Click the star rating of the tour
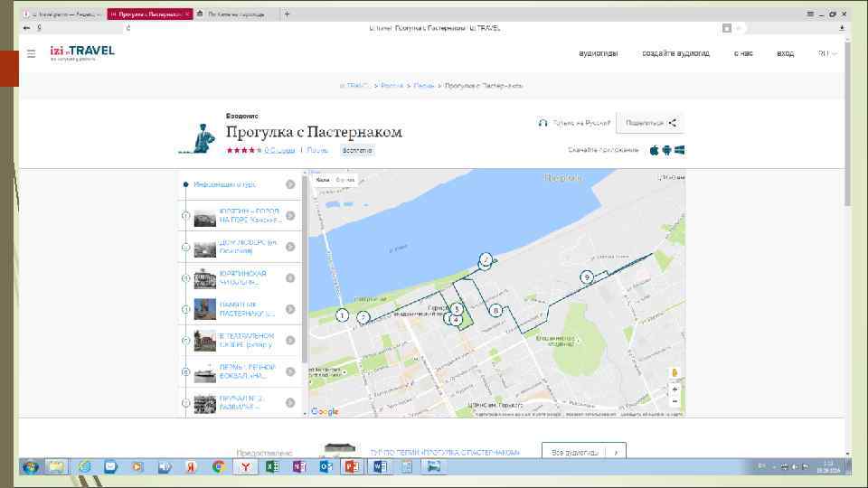The width and height of the screenshot is (868, 488). click(x=243, y=151)
